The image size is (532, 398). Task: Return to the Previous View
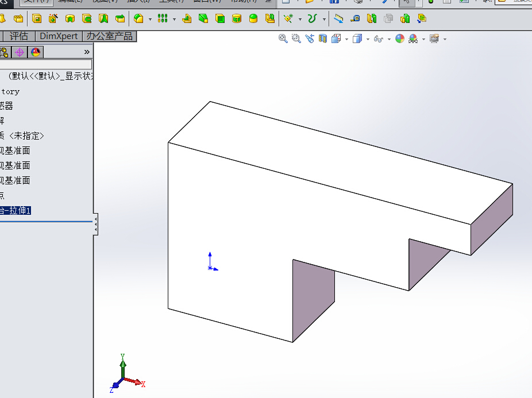[310, 38]
